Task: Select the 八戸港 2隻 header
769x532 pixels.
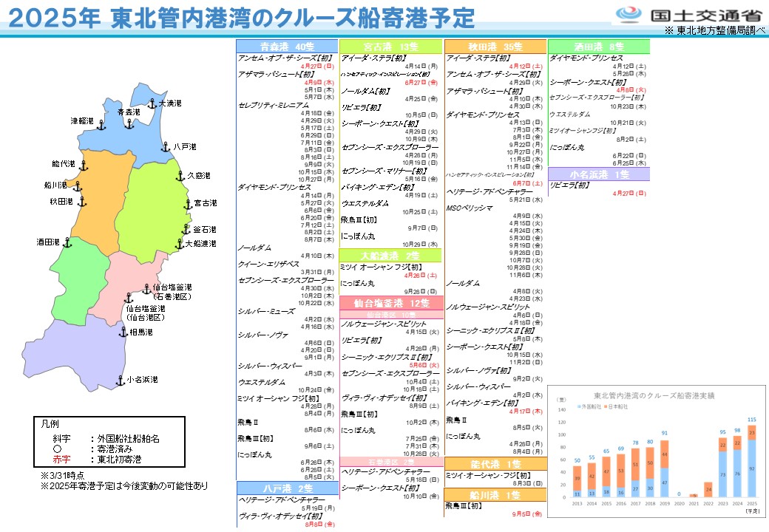Action: click(288, 488)
